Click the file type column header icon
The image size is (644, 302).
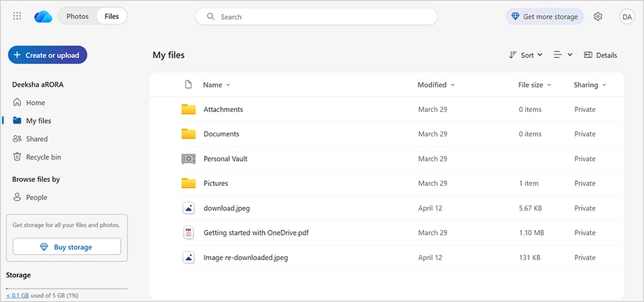(188, 85)
